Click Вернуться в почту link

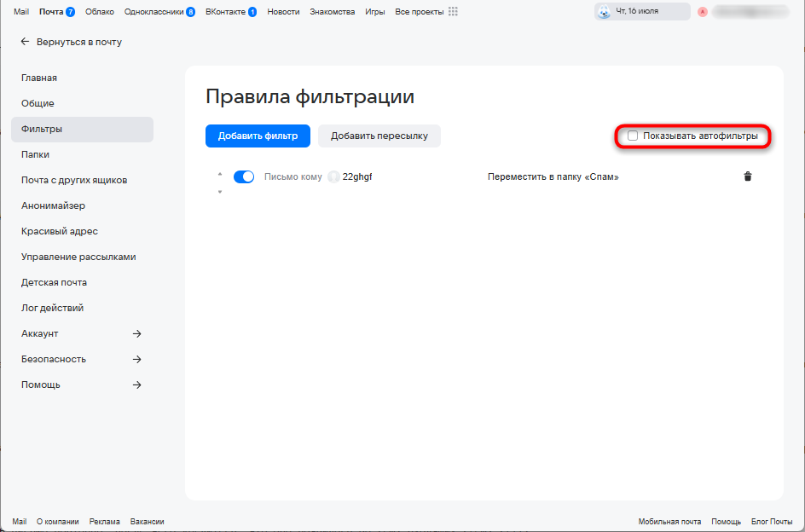[79, 42]
